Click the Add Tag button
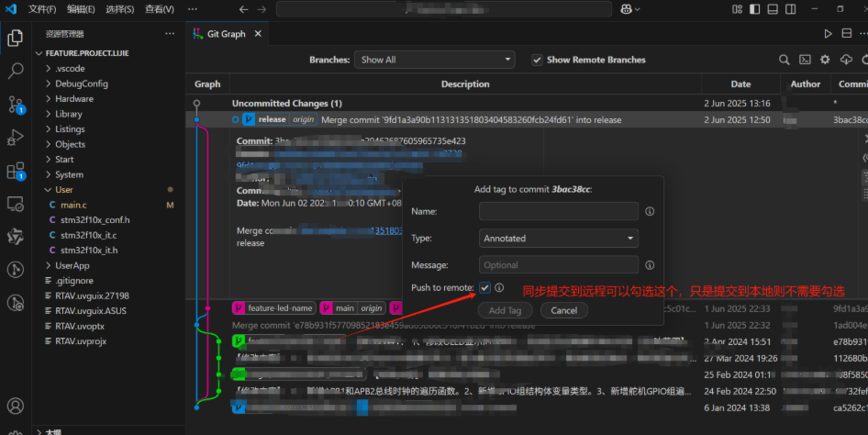The width and height of the screenshot is (868, 435). [x=505, y=310]
